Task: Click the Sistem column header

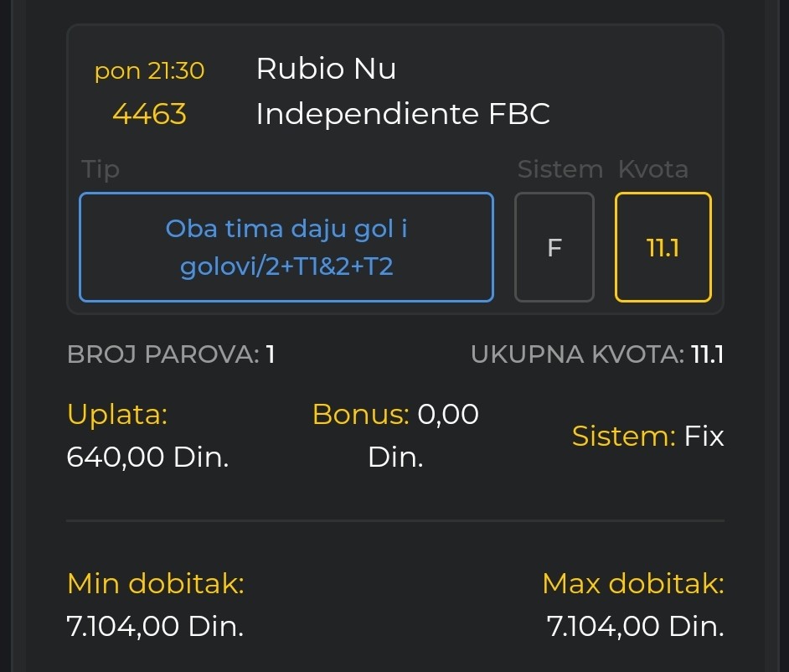Action: coord(560,169)
